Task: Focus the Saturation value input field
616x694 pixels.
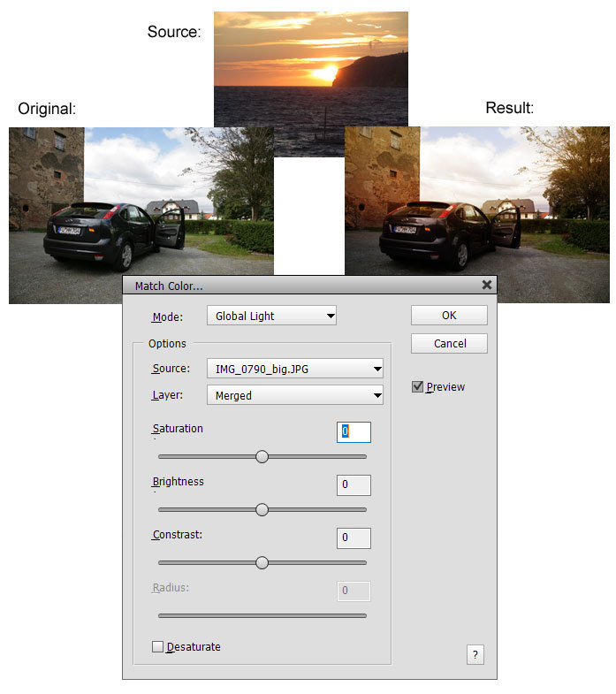Action: (x=354, y=431)
